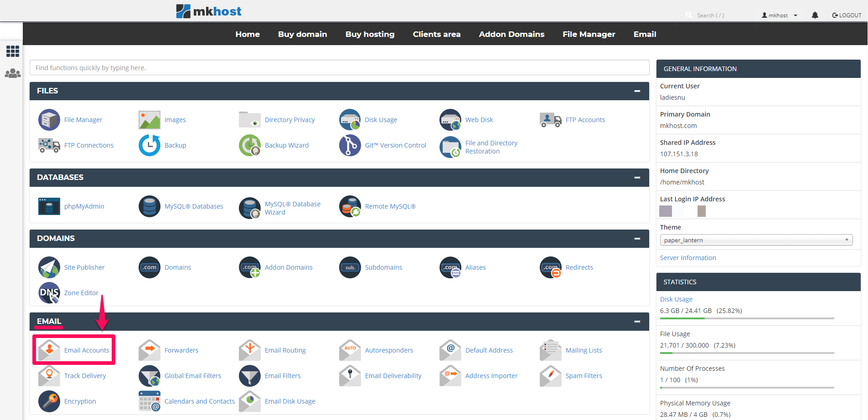Click the Autoresponders envelope icon
The image size is (868, 420).
[x=350, y=350]
